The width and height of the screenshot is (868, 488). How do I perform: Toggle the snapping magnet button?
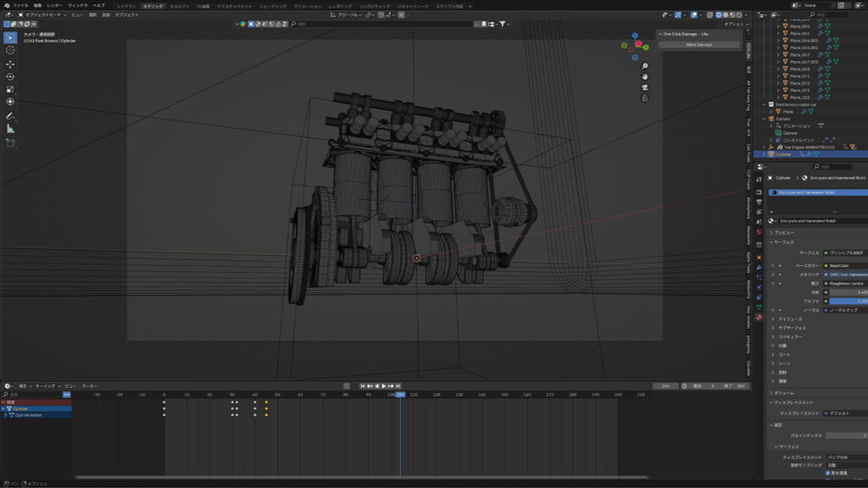[x=381, y=15]
